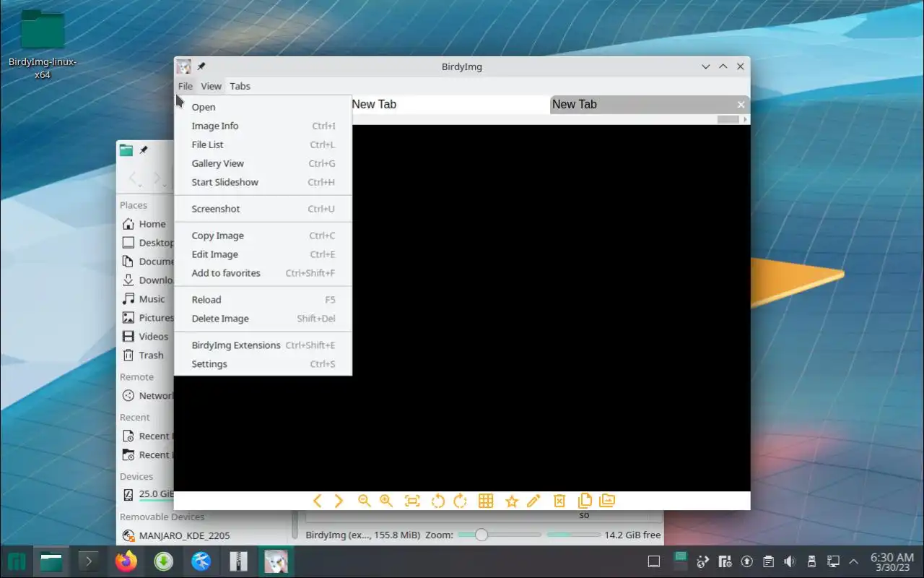The image size is (924, 578).
Task: Open Home in file manager Places
Action: tap(144, 224)
